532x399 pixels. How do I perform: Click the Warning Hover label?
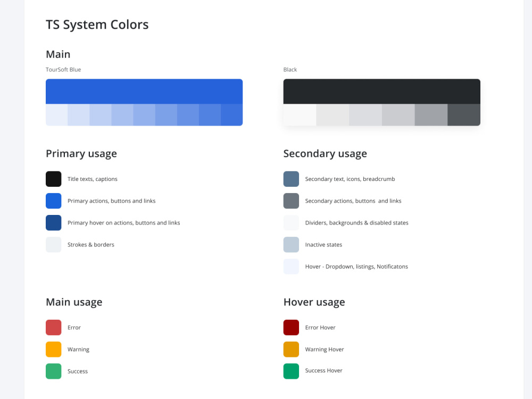(x=325, y=350)
